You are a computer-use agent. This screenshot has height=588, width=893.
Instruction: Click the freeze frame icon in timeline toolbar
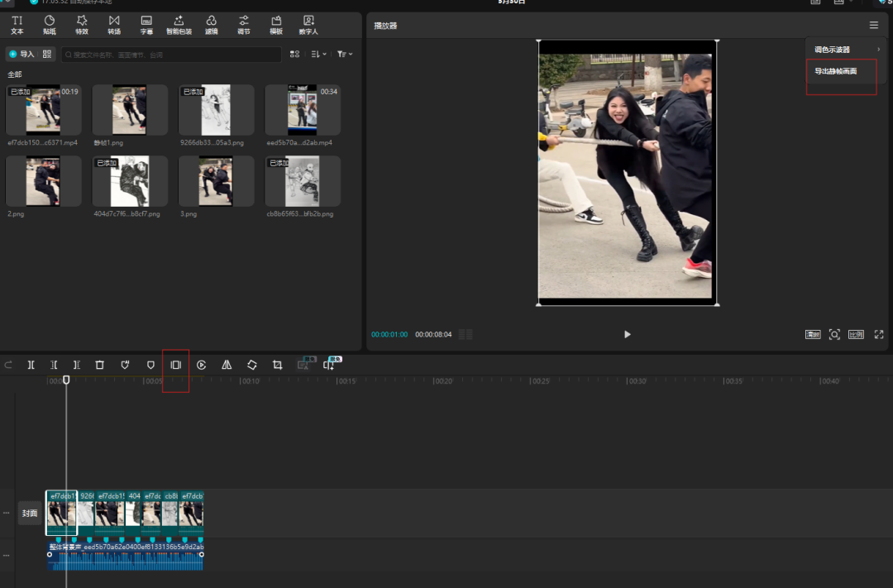pos(175,365)
